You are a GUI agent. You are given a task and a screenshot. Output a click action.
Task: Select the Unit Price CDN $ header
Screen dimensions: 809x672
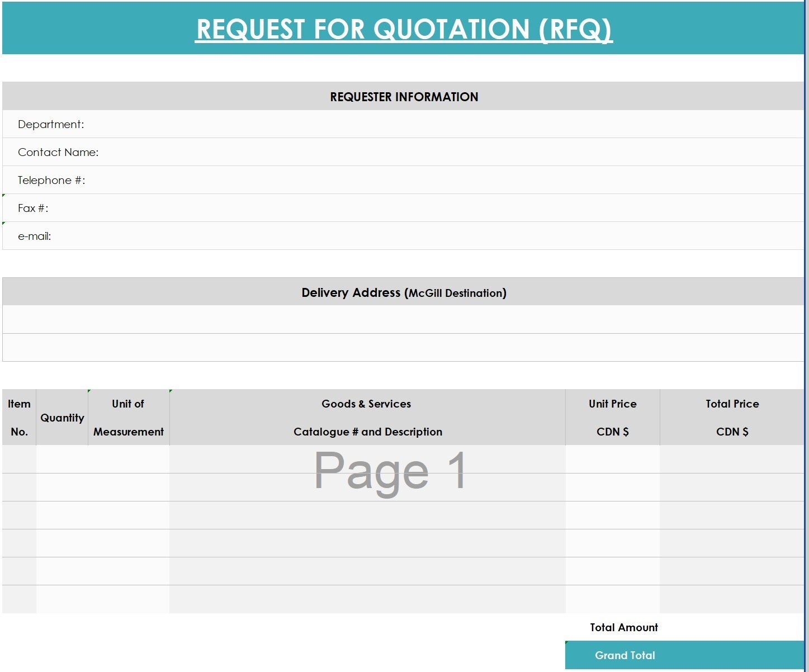click(613, 418)
